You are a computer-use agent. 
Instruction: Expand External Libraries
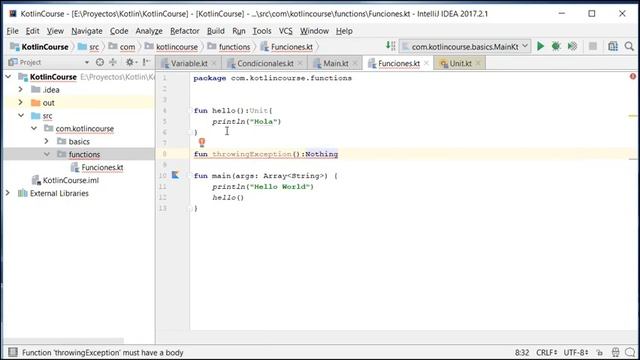pyautogui.click(x=8, y=193)
